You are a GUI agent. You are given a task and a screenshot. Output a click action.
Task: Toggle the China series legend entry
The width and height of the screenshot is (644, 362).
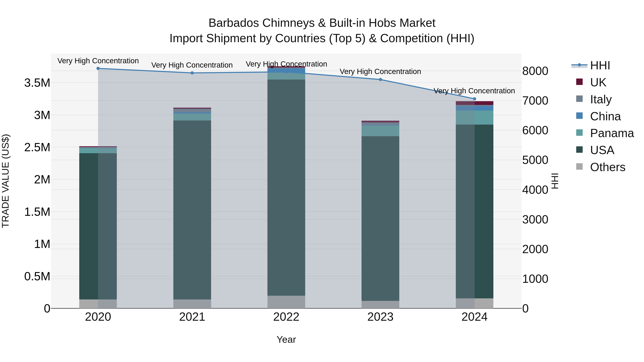pos(598,116)
